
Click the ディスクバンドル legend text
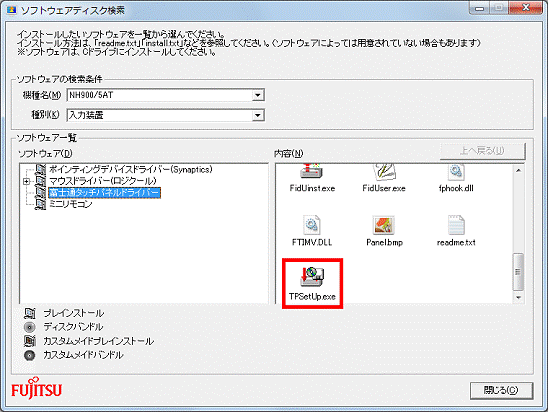click(x=73, y=327)
